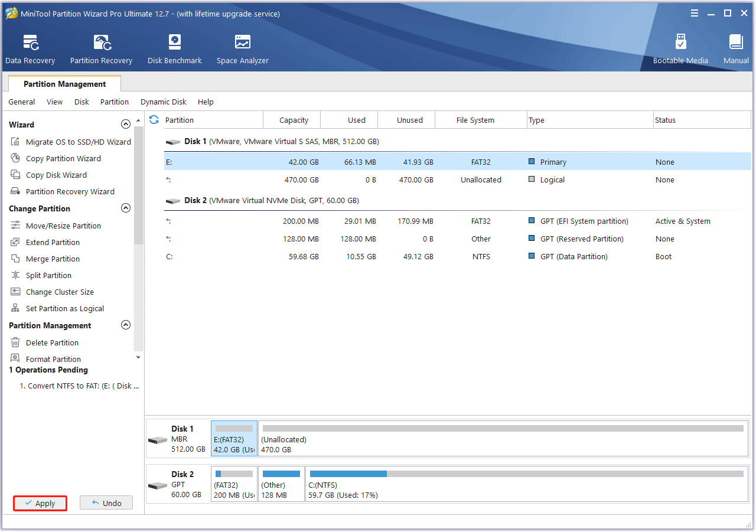Screen dimensions: 756x532
Task: Select the Partition Management tab
Action: (x=65, y=84)
